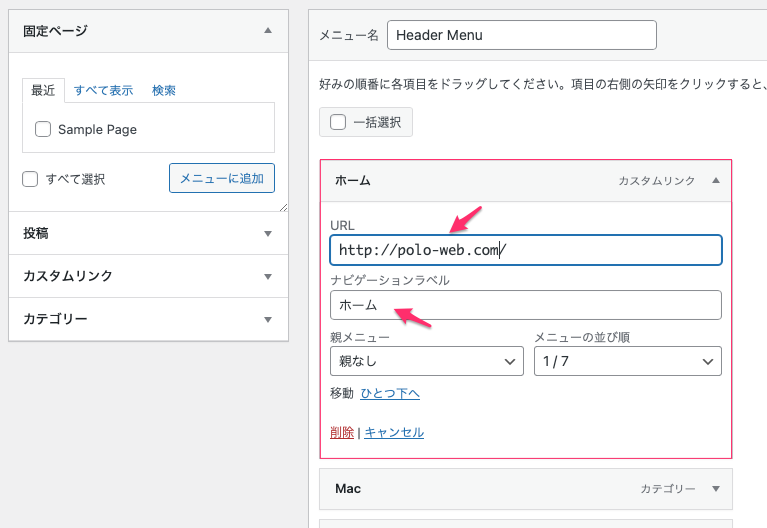The height and width of the screenshot is (528, 767).
Task: Expand the カスタムリンク section
Action: coord(267,276)
